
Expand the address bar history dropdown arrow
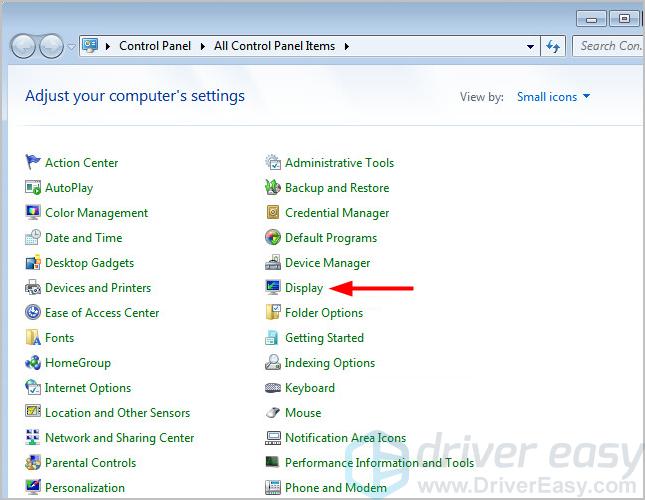point(530,46)
